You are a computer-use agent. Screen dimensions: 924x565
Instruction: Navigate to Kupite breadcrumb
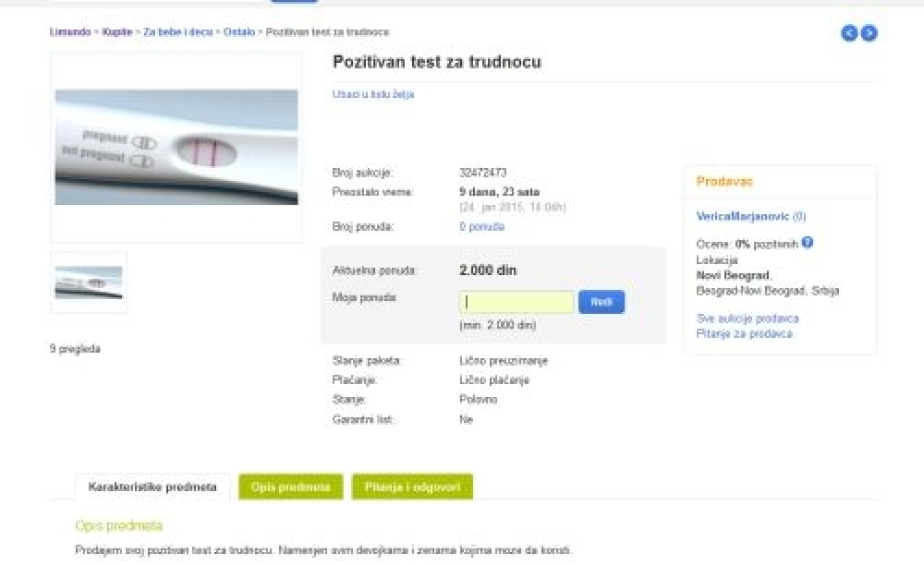[x=117, y=32]
